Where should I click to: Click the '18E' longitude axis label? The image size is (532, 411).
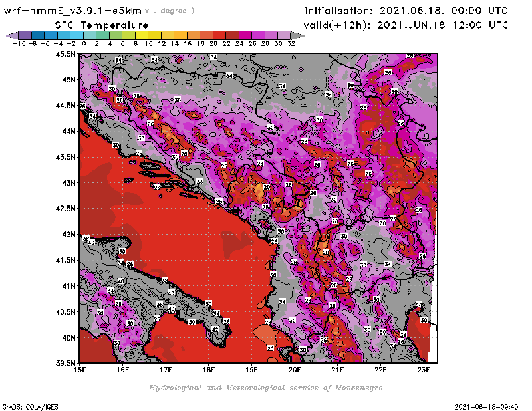[209, 370]
